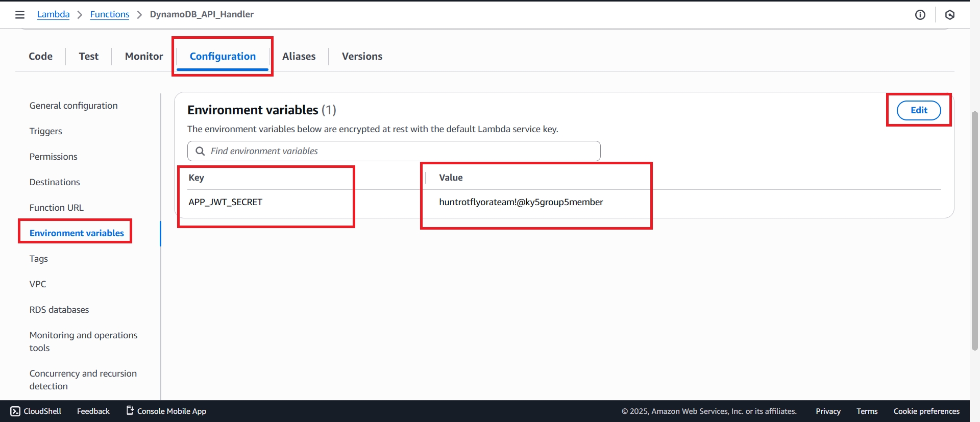The image size is (980, 422).
Task: Open Console Mobile App link
Action: tap(166, 411)
